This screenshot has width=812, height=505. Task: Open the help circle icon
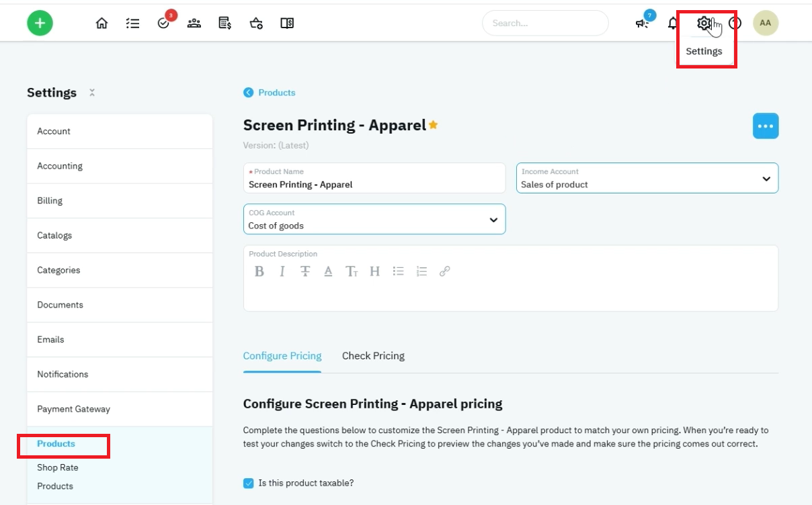[x=735, y=24]
